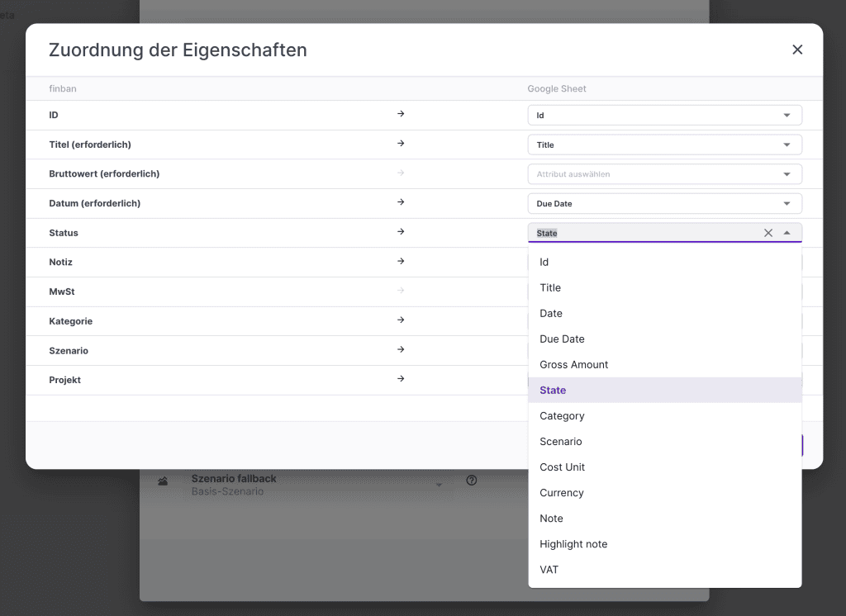Select the highlighted State option
The width and height of the screenshot is (846, 616).
pos(553,391)
